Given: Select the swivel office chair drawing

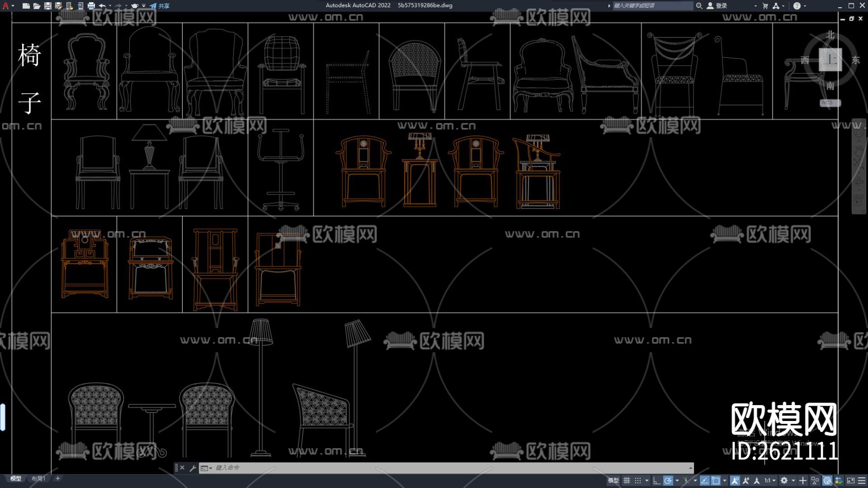Looking at the screenshot, I should 281,169.
